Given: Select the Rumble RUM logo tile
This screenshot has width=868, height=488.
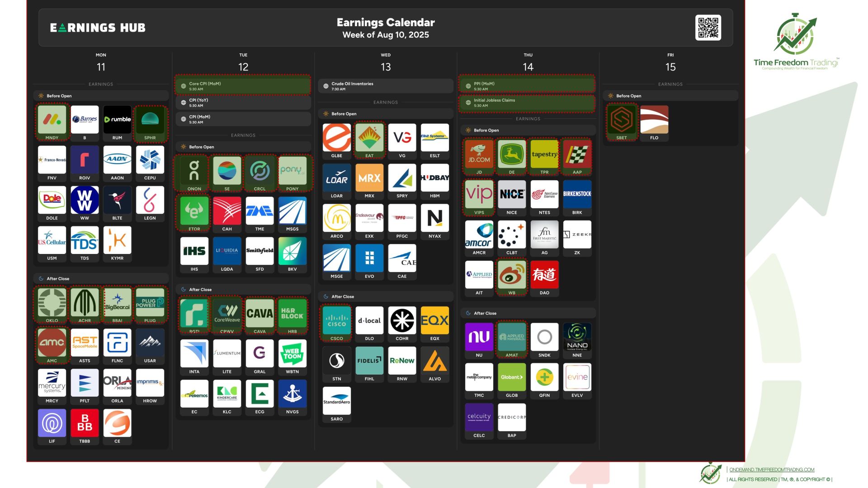Looking at the screenshot, I should tap(117, 120).
